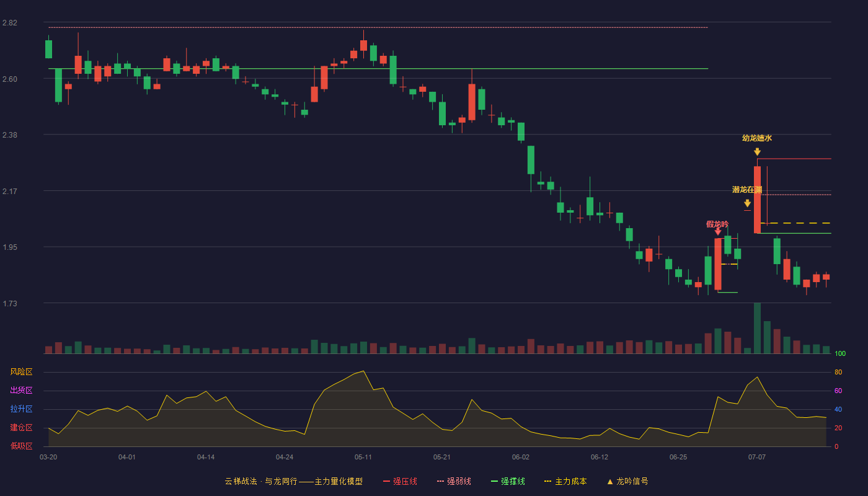Click the 06-12 date label
This screenshot has width=868, height=496.
600,457
